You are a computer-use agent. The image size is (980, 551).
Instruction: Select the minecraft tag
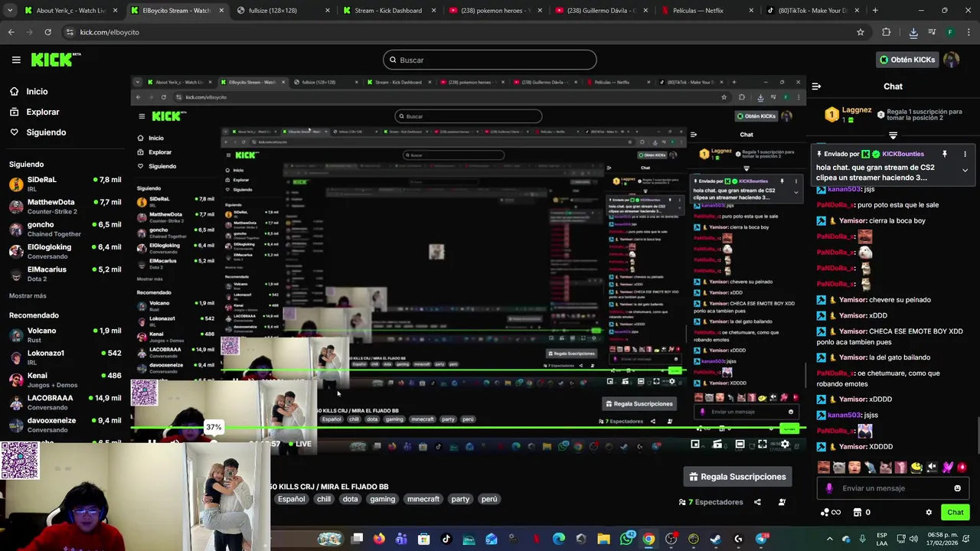423,499
